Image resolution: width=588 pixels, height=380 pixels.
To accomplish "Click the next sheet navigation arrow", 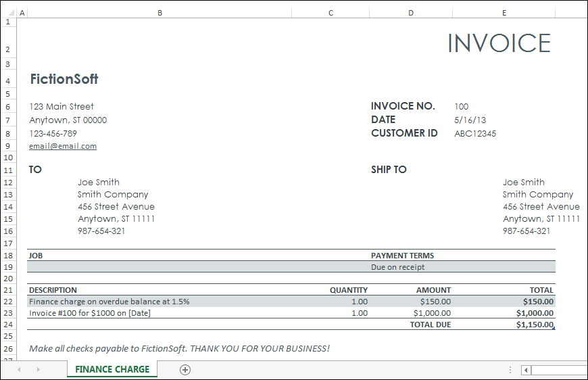I will pyautogui.click(x=38, y=370).
